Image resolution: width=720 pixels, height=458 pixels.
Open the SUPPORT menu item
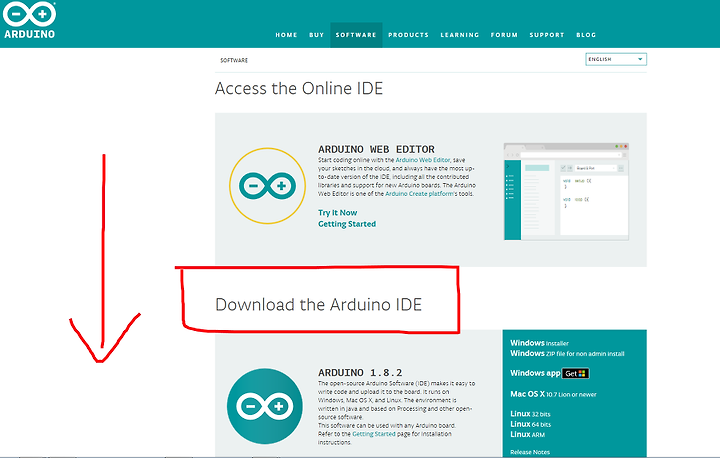547,35
